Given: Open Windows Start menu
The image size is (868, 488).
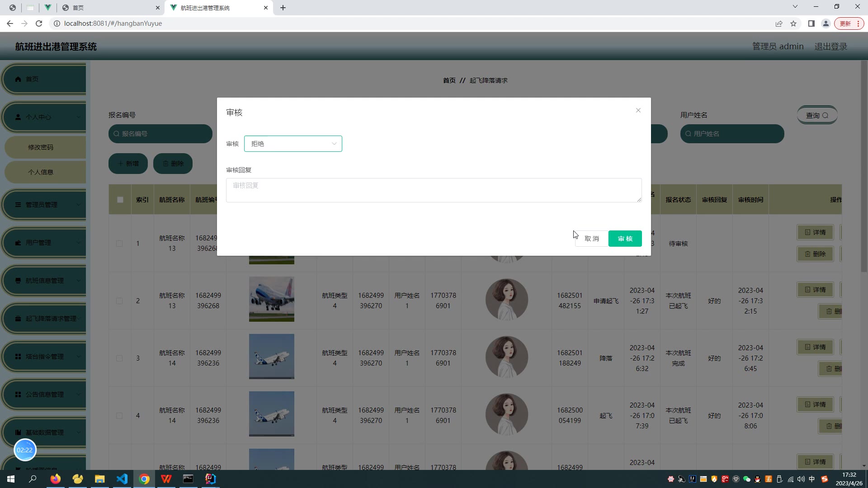Looking at the screenshot, I should pos(11,479).
